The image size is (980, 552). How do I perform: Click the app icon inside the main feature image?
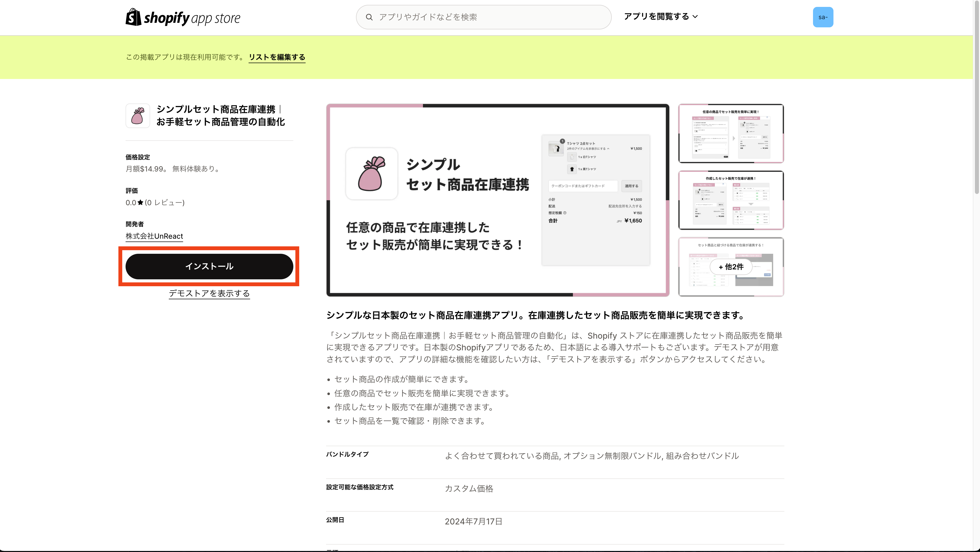tap(371, 174)
